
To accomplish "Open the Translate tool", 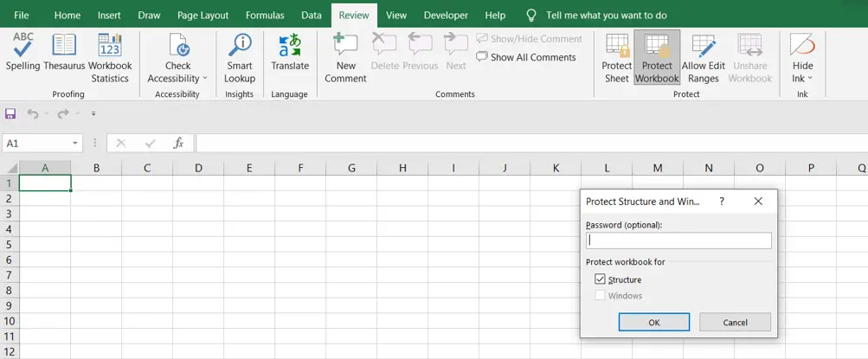I will pos(290,52).
